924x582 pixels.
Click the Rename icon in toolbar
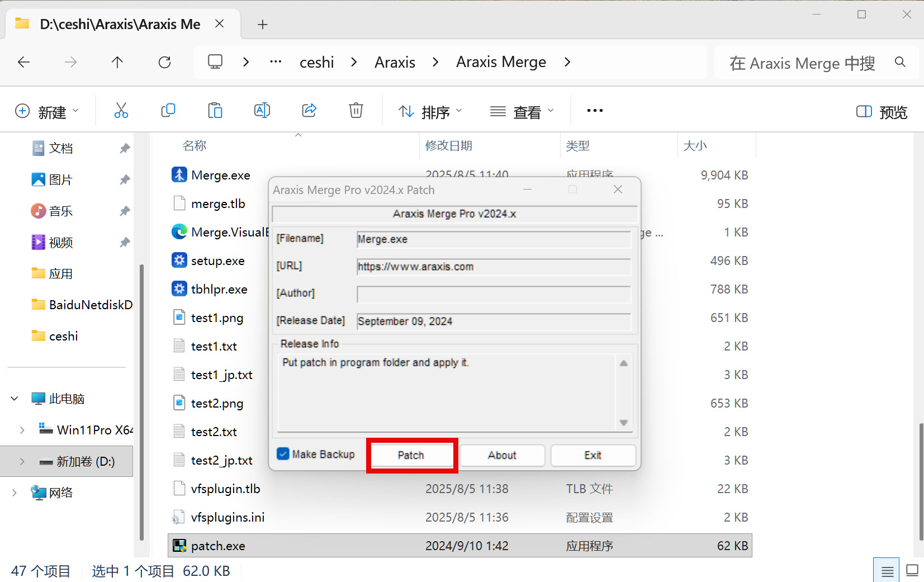(x=262, y=111)
